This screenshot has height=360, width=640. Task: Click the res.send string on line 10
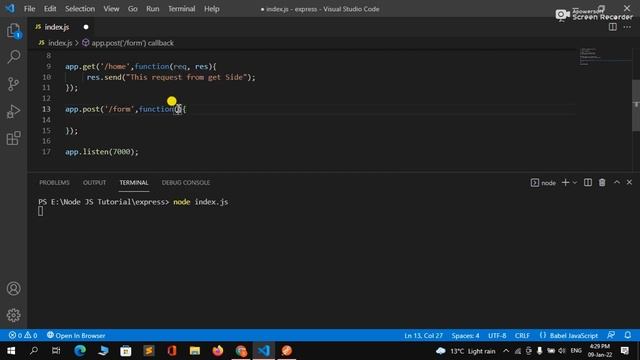point(187,77)
